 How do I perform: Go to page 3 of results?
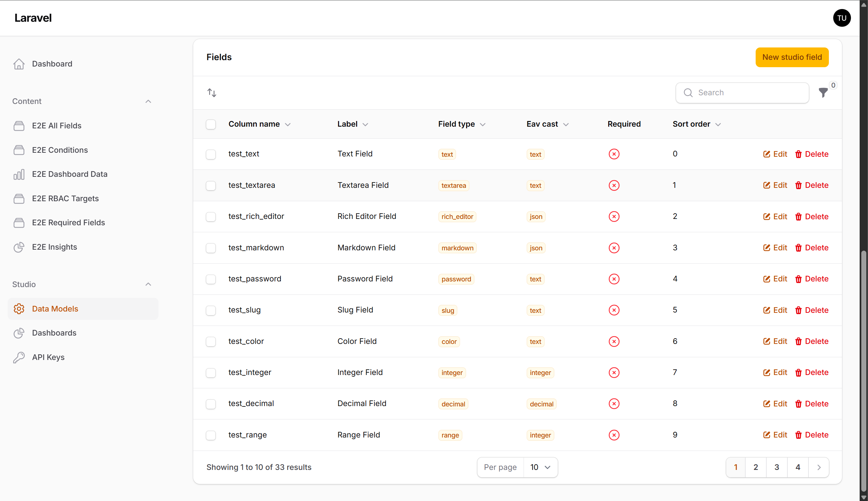[x=776, y=467]
